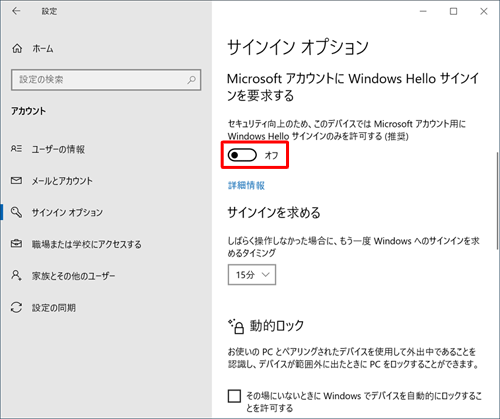
Task: Click the back arrow icon
Action: 16,11
